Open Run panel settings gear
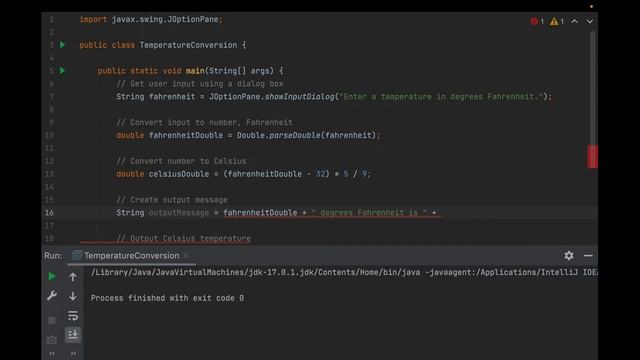This screenshot has width=640, height=360. [569, 256]
